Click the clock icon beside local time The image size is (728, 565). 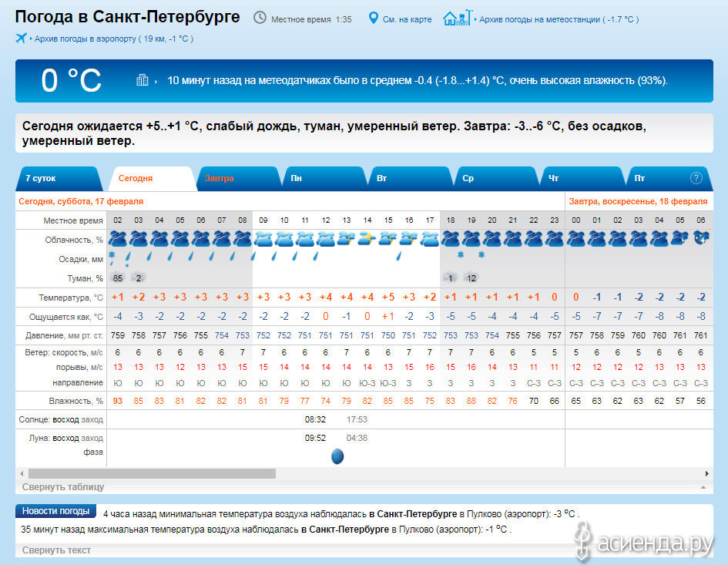click(260, 18)
